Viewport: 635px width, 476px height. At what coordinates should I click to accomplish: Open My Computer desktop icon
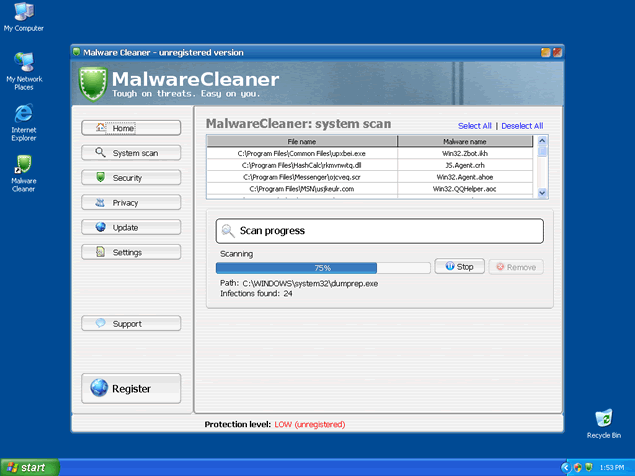click(23, 15)
